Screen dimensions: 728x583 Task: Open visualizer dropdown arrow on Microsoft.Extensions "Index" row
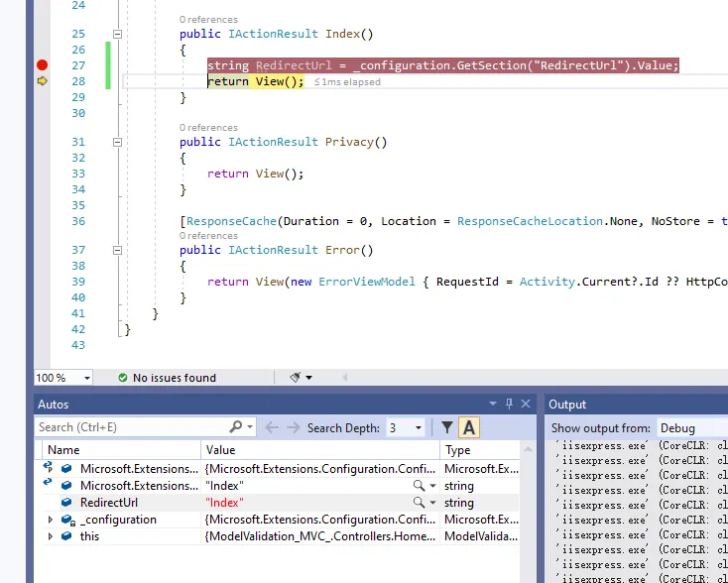[432, 486]
